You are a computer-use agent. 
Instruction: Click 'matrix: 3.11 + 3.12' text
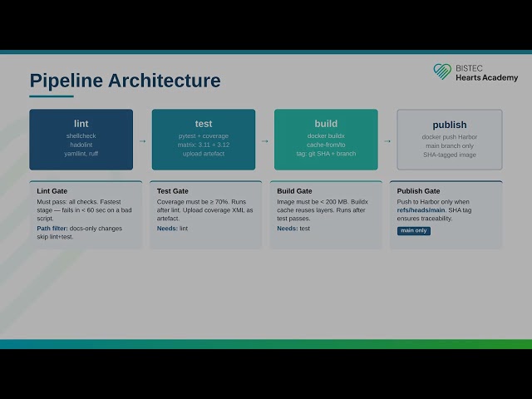coord(204,145)
